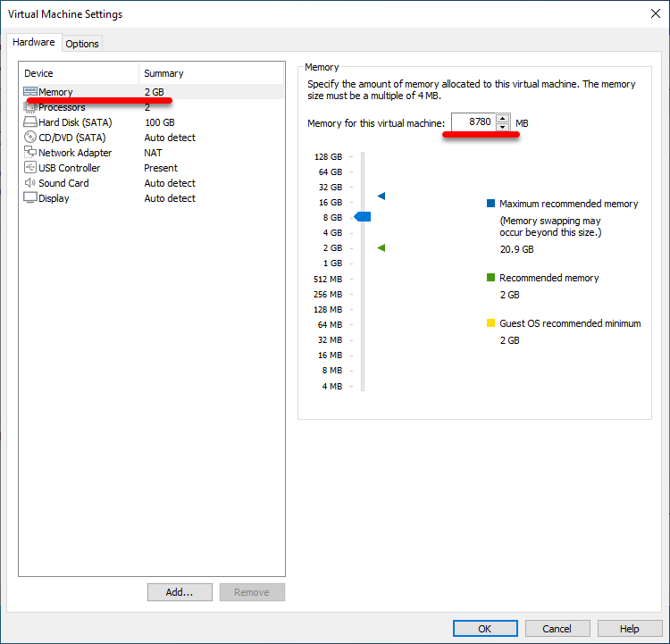Viewport: 670px width, 644px height.
Task: Open Help for this dialog
Action: 630,629
